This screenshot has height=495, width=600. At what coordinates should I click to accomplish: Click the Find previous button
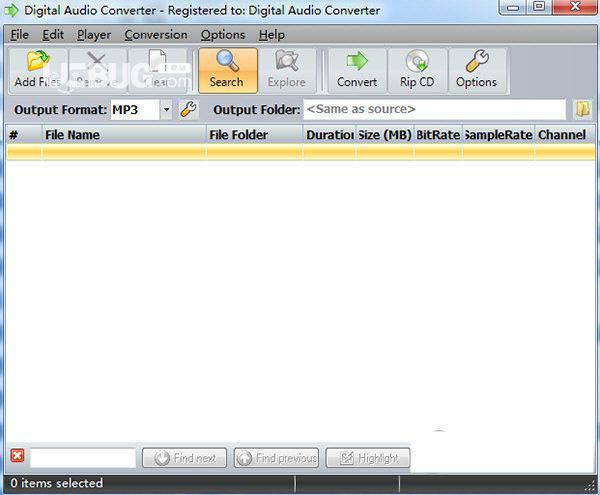(276, 458)
